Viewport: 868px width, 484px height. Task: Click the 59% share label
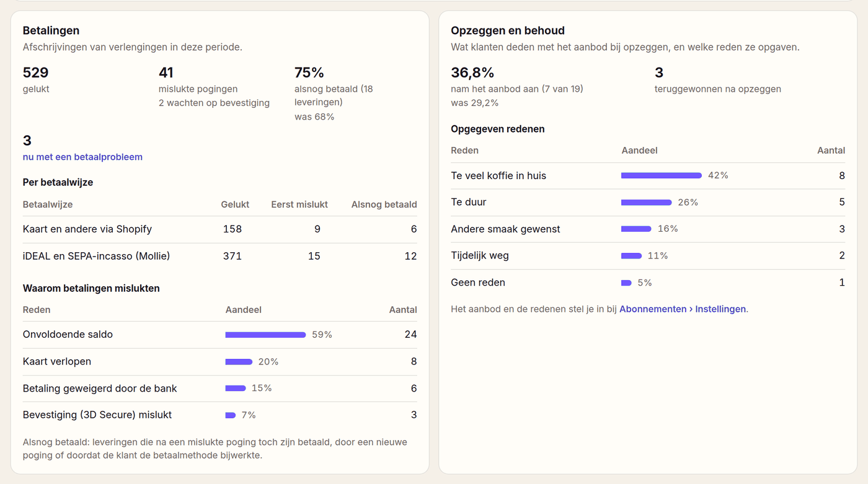(x=322, y=335)
